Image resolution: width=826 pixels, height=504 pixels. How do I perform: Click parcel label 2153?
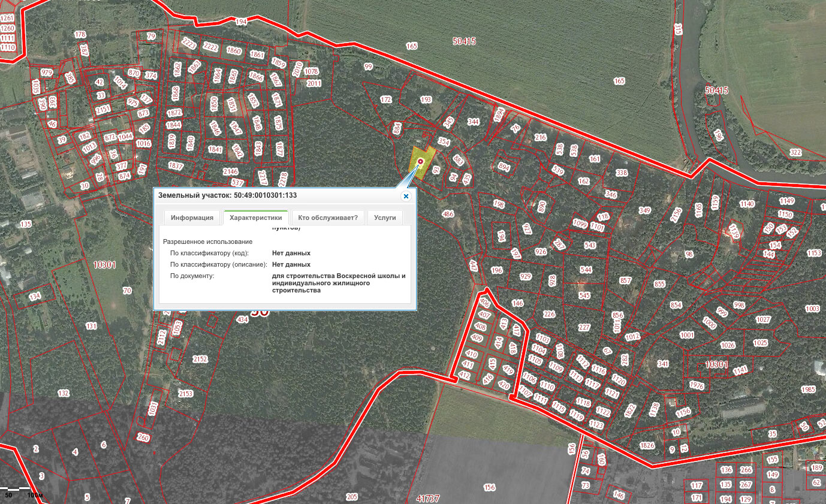coord(186,394)
